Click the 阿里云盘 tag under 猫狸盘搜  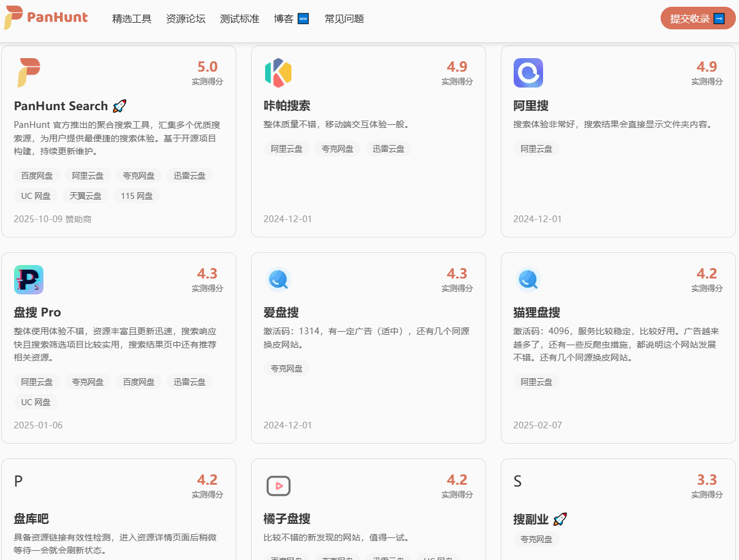(536, 381)
